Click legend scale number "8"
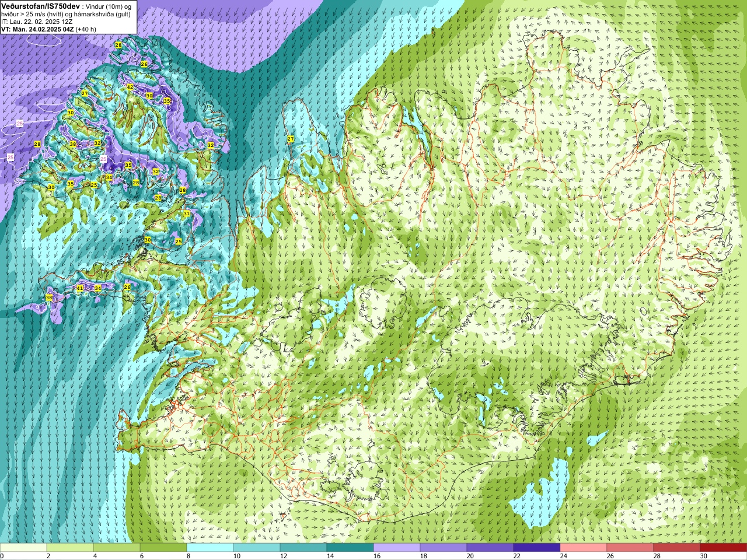 click(x=189, y=556)
